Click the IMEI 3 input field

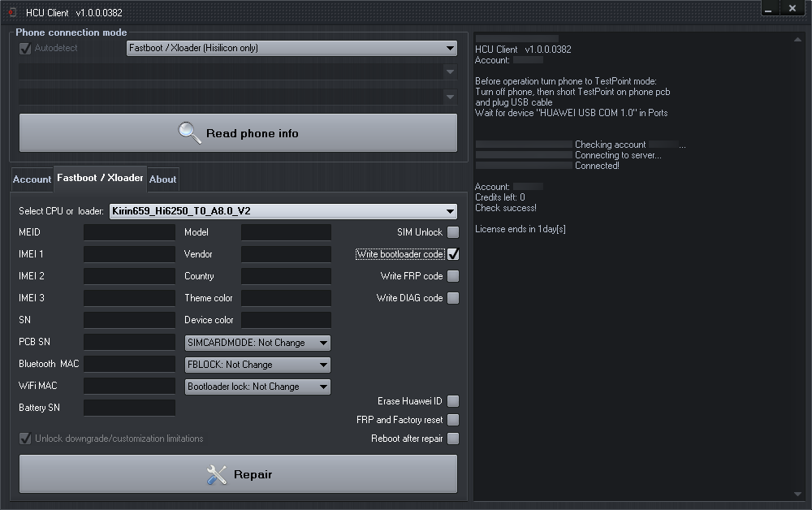(x=129, y=298)
